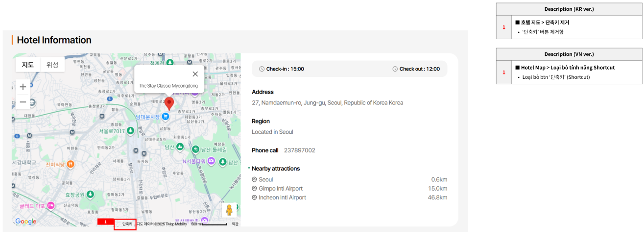Click the Google logo on map

[x=26, y=221]
